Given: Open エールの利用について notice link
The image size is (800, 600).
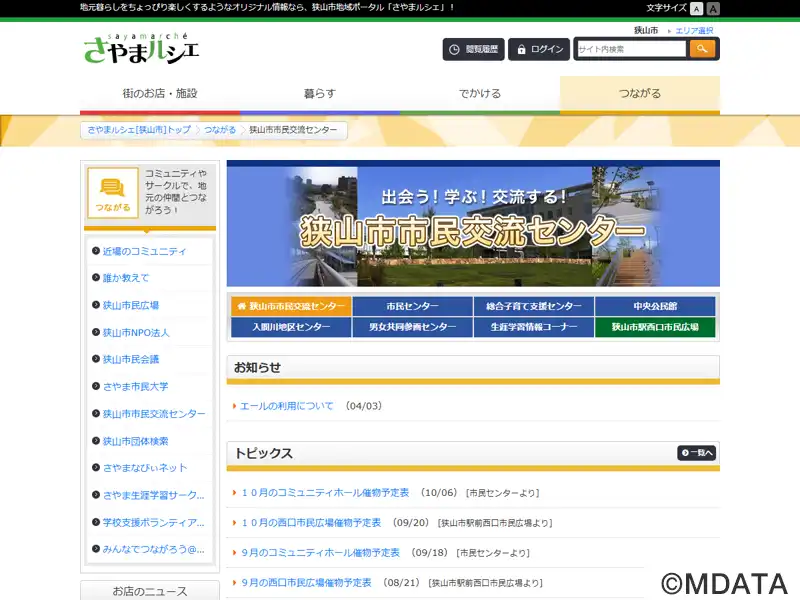Looking at the screenshot, I should [287, 406].
